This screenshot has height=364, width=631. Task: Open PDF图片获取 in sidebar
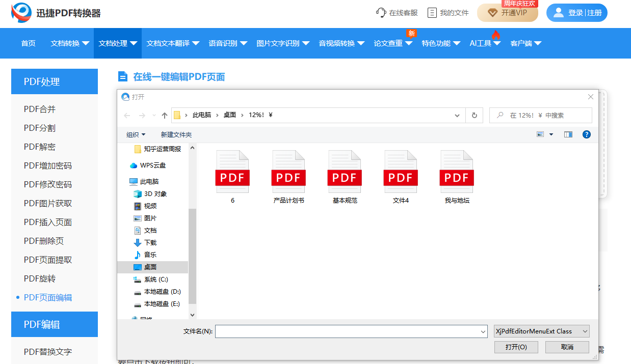point(48,204)
